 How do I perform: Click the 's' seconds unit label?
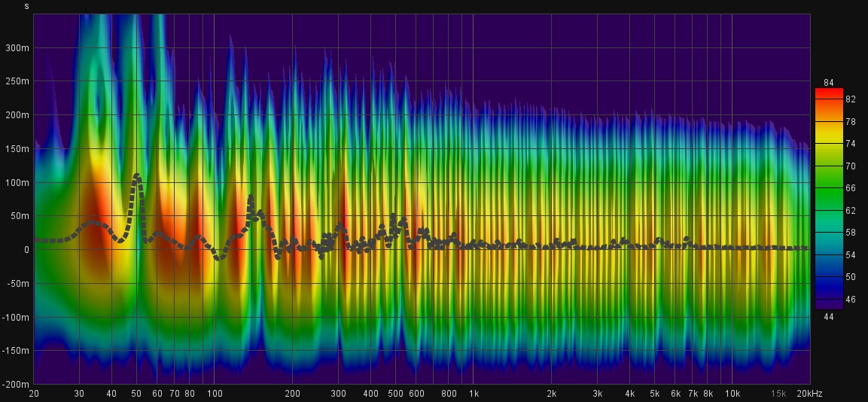click(27, 7)
